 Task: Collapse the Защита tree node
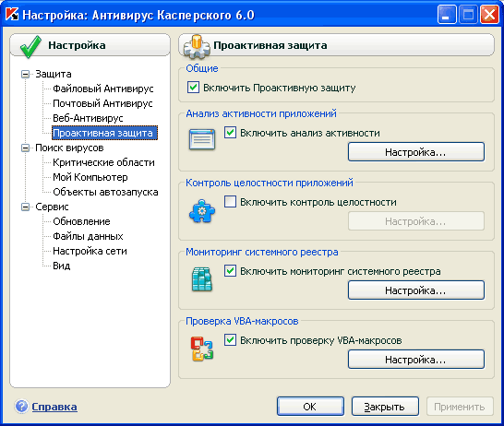tap(25, 74)
